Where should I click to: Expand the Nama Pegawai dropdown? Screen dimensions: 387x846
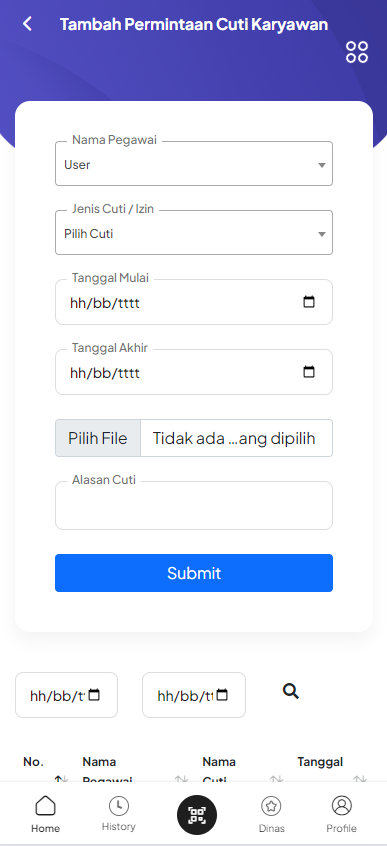point(194,163)
